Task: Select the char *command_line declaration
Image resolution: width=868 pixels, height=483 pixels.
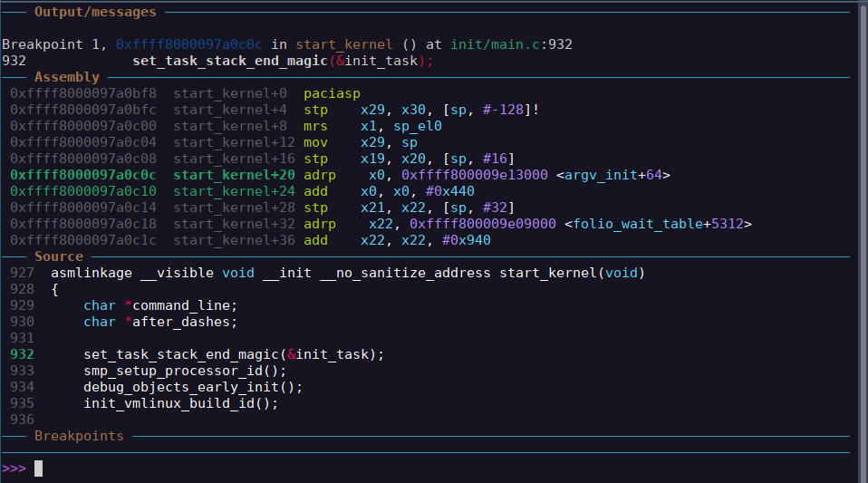Action: click(160, 305)
